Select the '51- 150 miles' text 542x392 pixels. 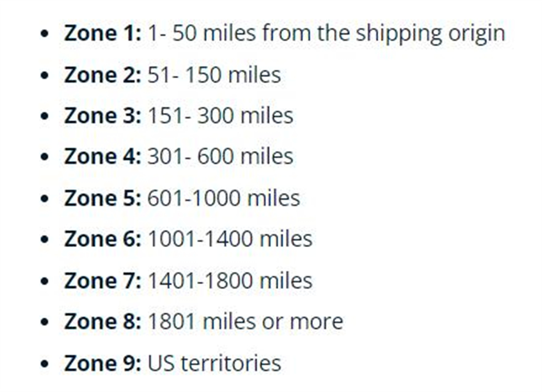click(214, 75)
